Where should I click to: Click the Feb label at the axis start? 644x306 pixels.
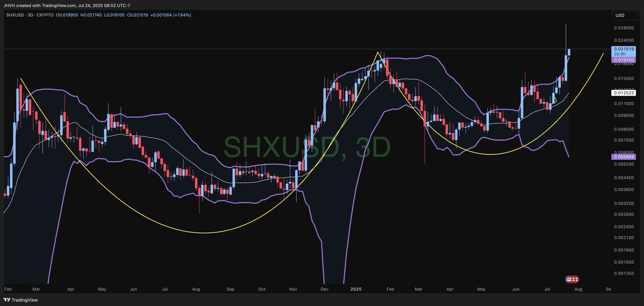tap(7, 288)
